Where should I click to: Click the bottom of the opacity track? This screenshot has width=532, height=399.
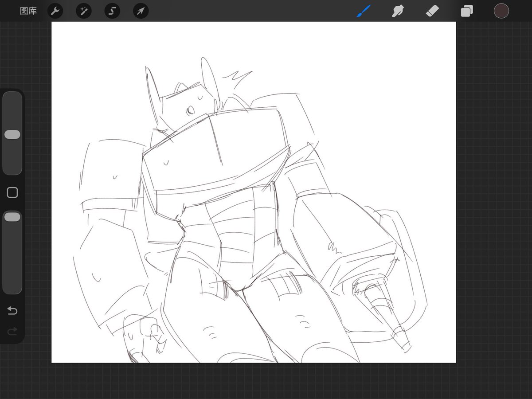tap(12, 289)
